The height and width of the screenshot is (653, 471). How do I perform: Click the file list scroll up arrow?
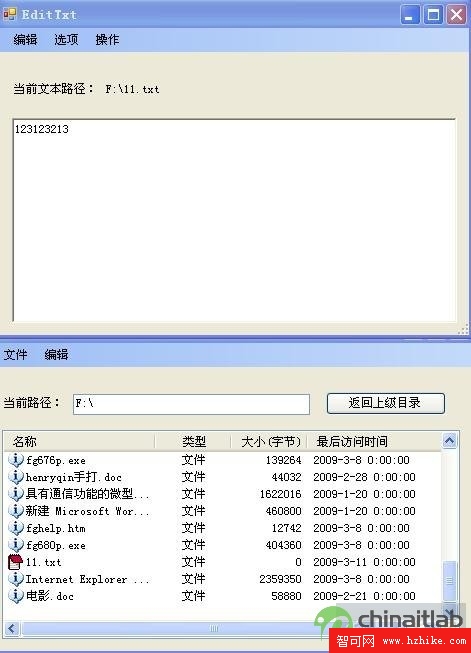(x=449, y=441)
